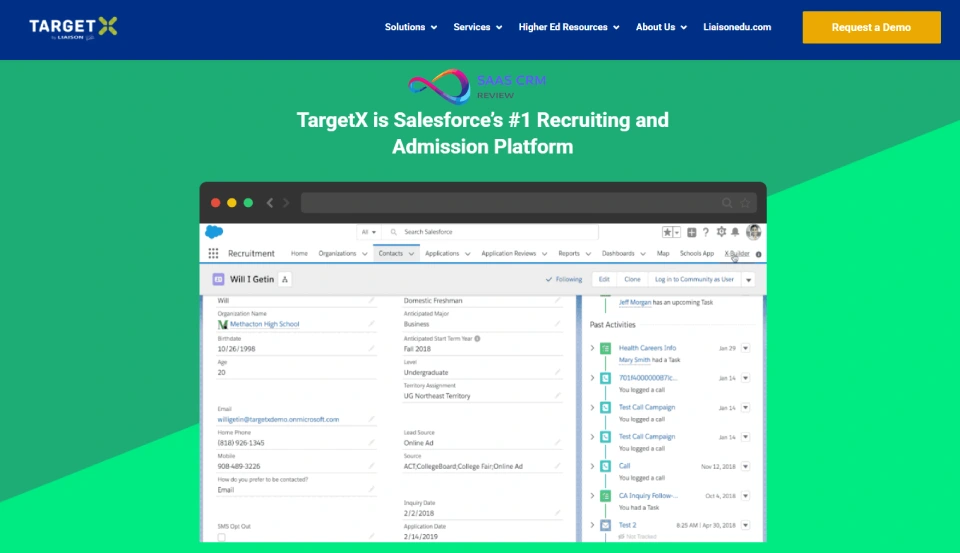Open the notifications bell icon
960x553 pixels.
pos(736,232)
